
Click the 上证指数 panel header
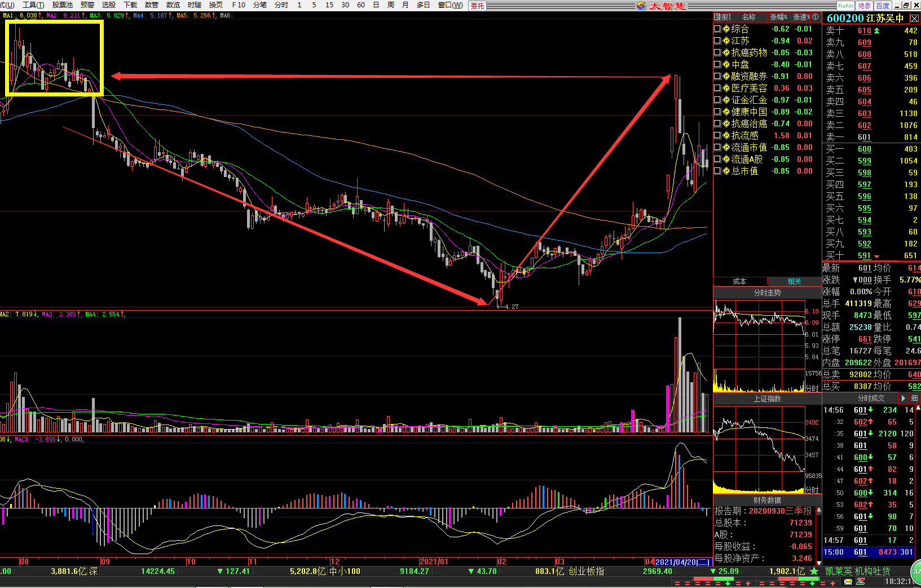tap(767, 399)
